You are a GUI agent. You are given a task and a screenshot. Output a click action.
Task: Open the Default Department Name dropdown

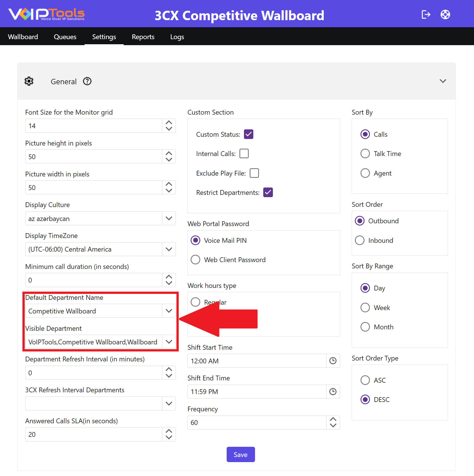pos(169,311)
